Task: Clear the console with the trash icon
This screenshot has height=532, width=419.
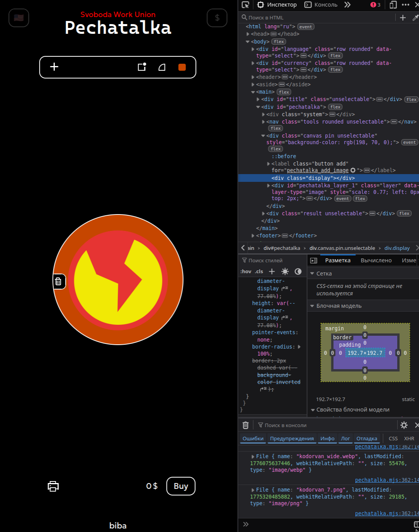Action: 245,425
